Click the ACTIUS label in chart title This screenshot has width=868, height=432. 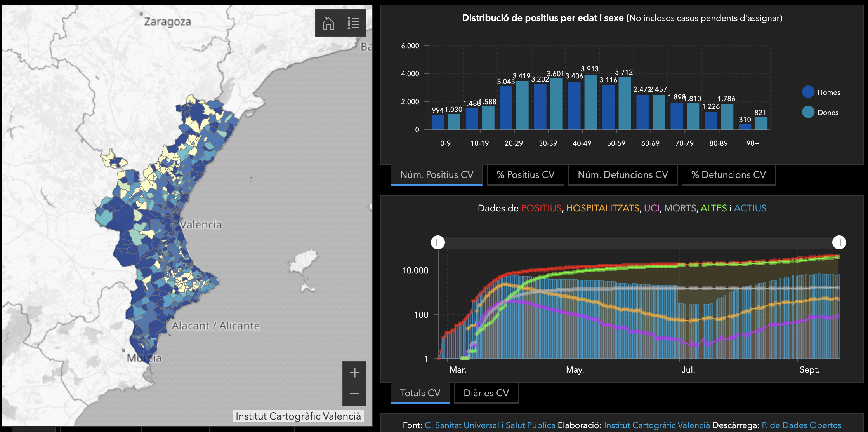pyautogui.click(x=750, y=208)
